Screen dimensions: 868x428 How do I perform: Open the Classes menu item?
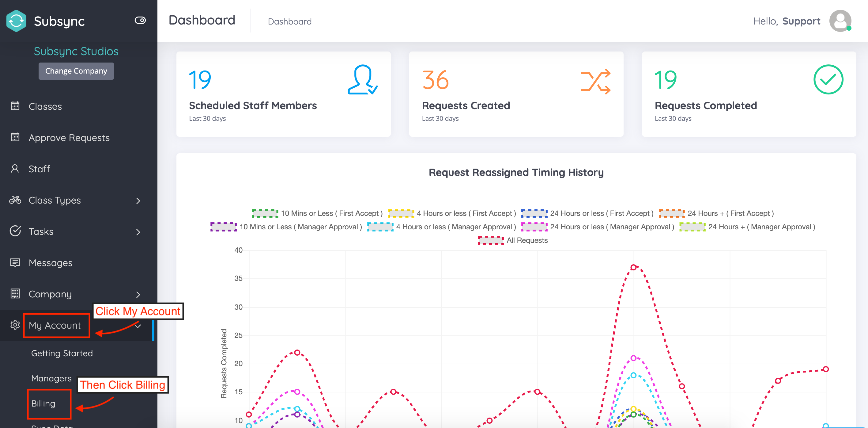coord(45,106)
